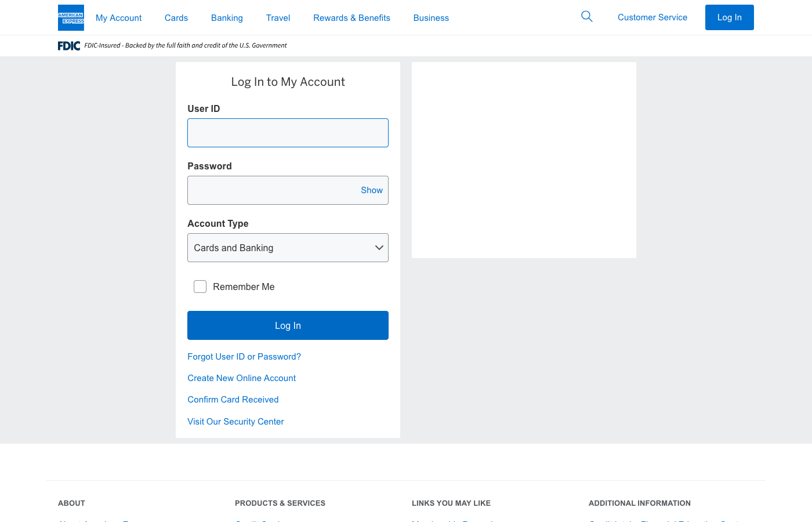Select Create New Online Account link

click(x=241, y=378)
